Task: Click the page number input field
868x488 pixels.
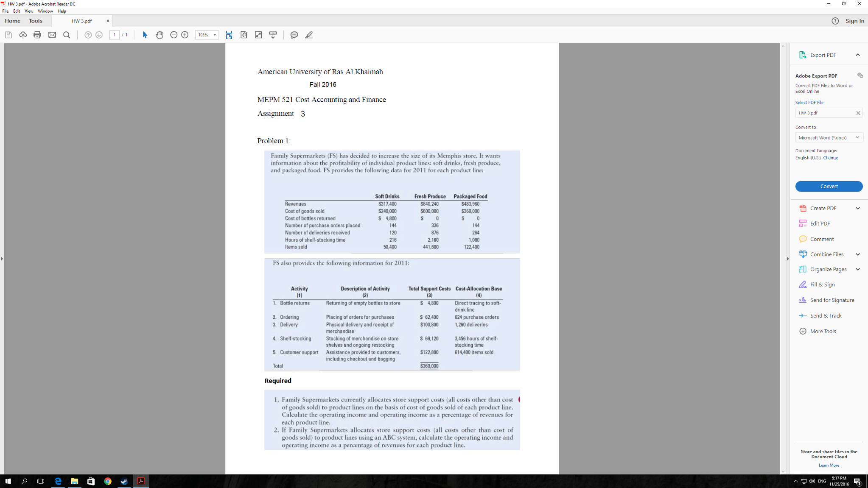Action: click(114, 35)
